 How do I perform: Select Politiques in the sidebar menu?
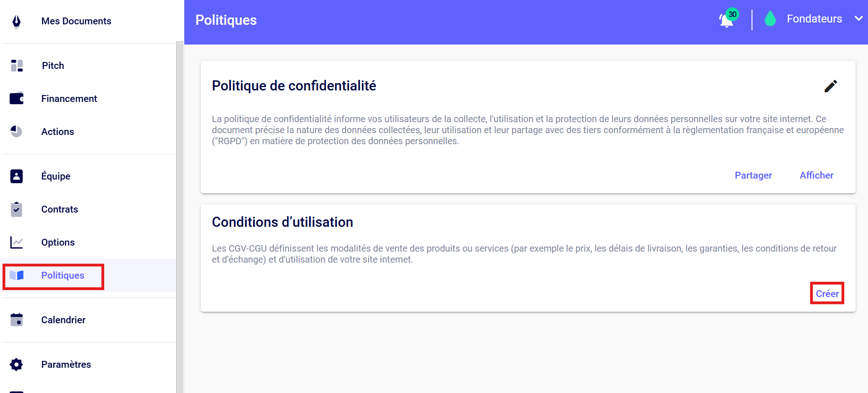click(63, 275)
